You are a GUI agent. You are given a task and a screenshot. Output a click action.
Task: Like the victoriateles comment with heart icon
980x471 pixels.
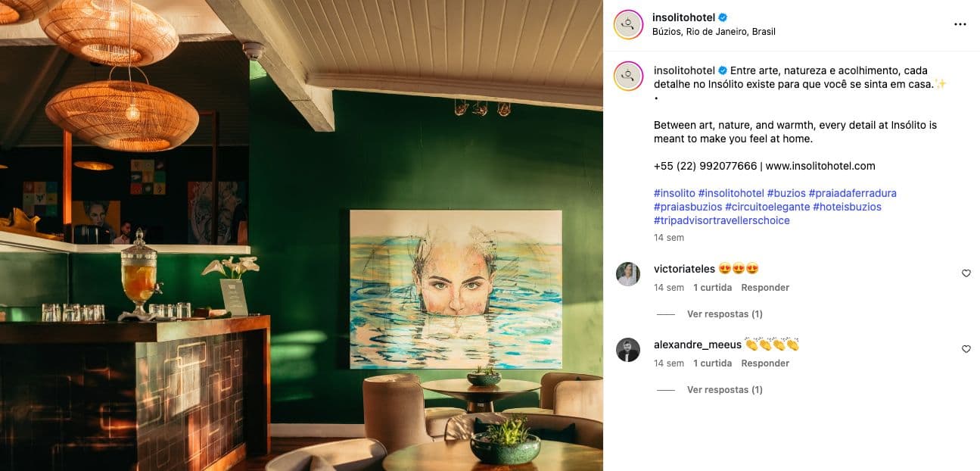point(966,273)
